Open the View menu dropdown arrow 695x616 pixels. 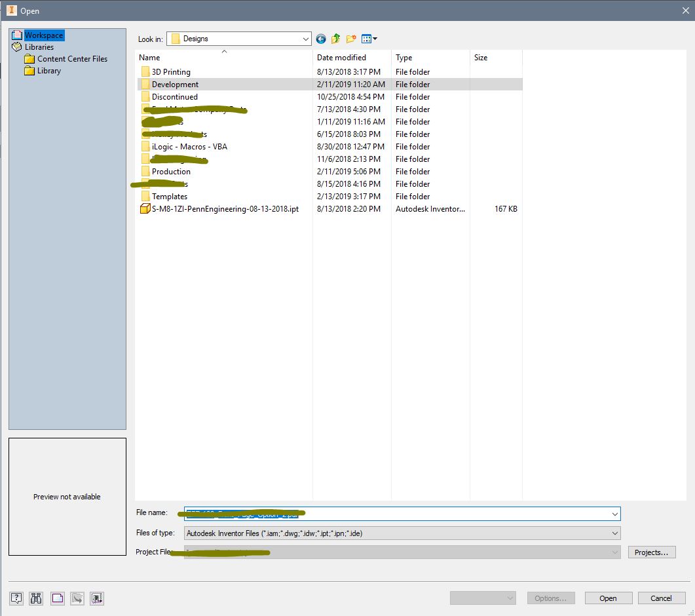point(374,39)
